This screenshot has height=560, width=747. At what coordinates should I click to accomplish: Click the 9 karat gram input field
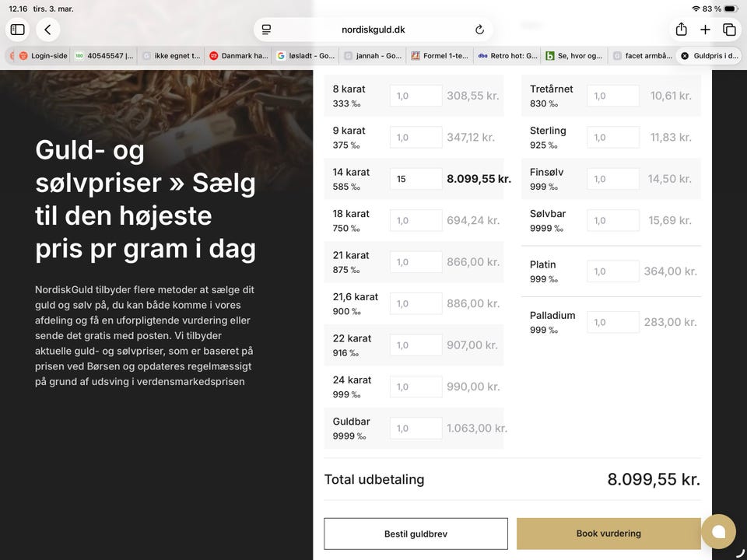416,137
